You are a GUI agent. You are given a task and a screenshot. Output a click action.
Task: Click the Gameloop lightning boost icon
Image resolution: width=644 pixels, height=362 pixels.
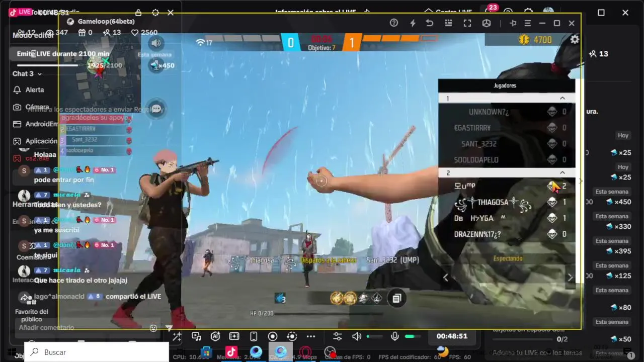click(x=413, y=23)
